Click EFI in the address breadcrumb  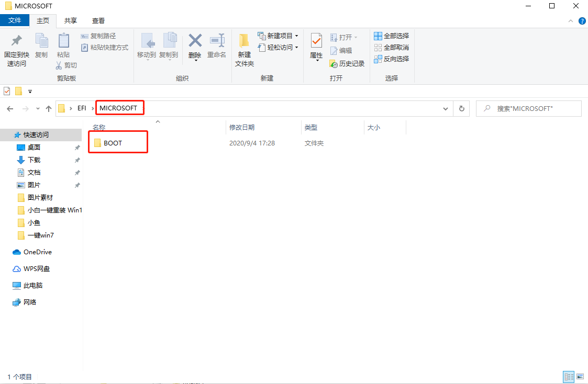point(82,108)
